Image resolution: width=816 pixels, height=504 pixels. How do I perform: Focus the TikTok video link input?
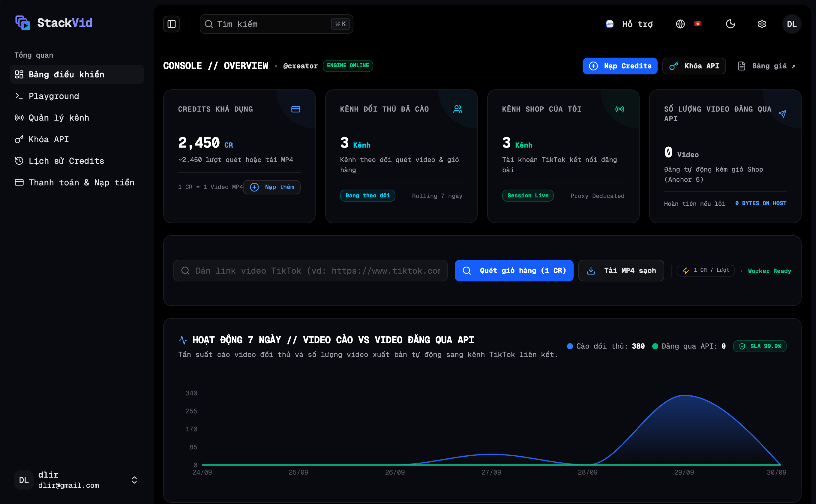pyautogui.click(x=310, y=271)
